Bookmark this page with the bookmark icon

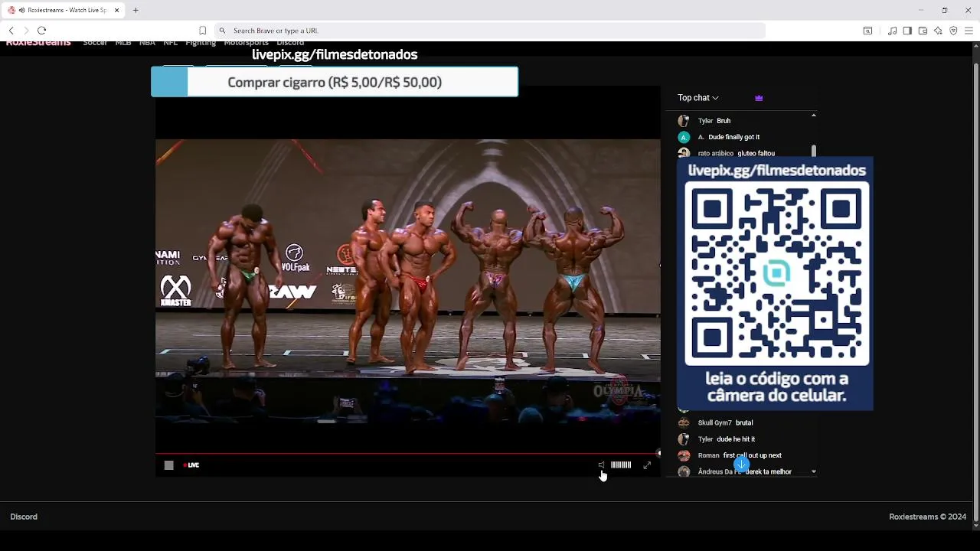203,31
